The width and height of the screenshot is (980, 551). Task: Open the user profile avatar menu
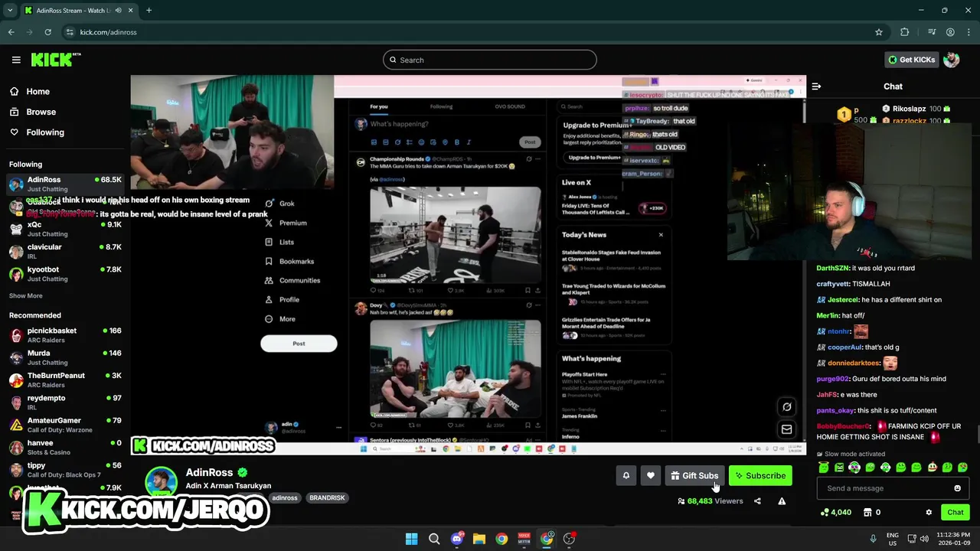point(952,60)
